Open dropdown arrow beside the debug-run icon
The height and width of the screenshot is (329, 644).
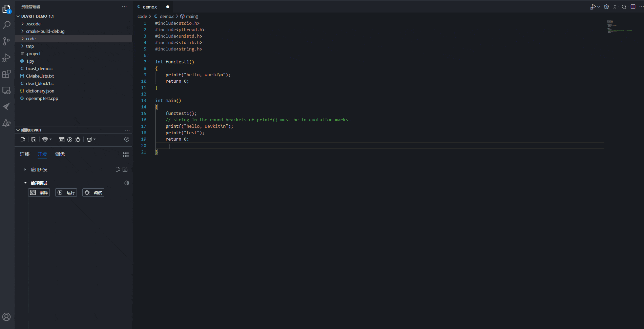(599, 7)
